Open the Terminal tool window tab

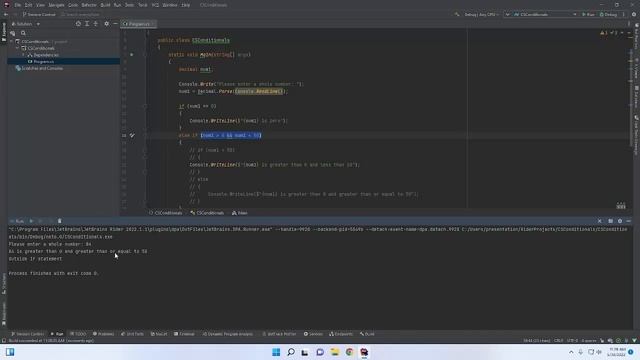(x=184, y=334)
